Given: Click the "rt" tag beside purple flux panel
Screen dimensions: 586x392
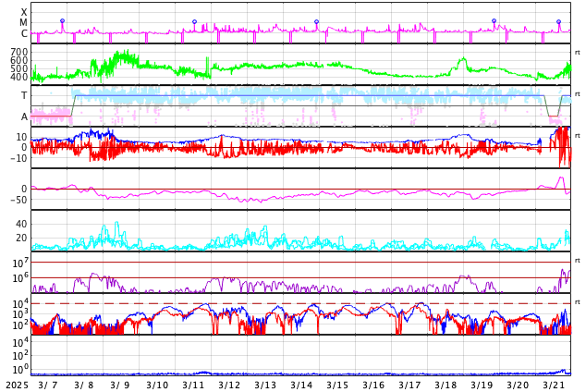Looking at the screenshot, I should [578, 260].
